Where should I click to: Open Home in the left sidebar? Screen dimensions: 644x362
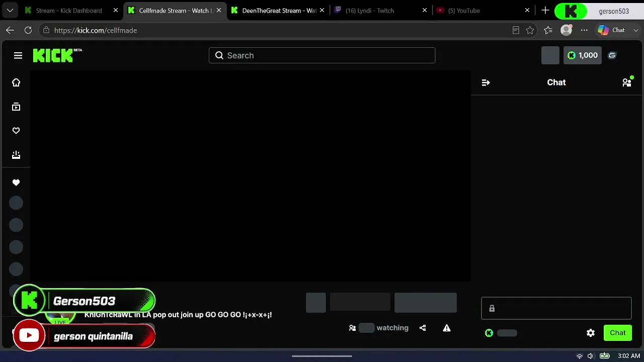[16, 82]
